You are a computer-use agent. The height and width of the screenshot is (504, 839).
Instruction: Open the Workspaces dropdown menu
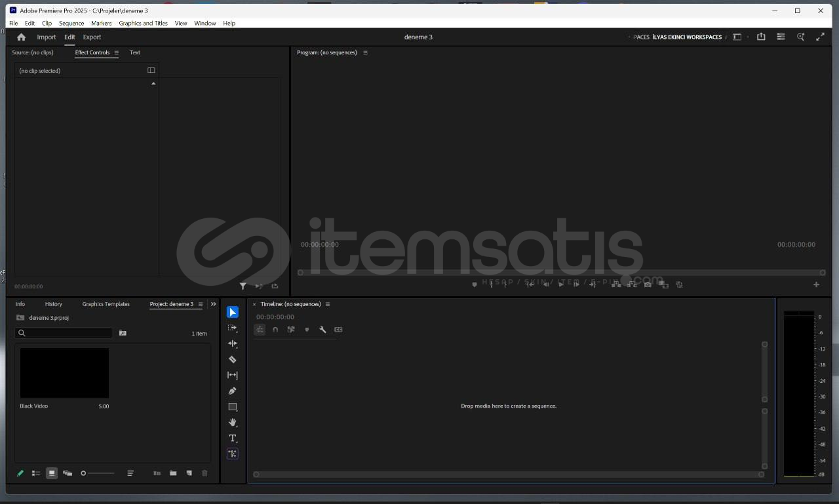[737, 37]
